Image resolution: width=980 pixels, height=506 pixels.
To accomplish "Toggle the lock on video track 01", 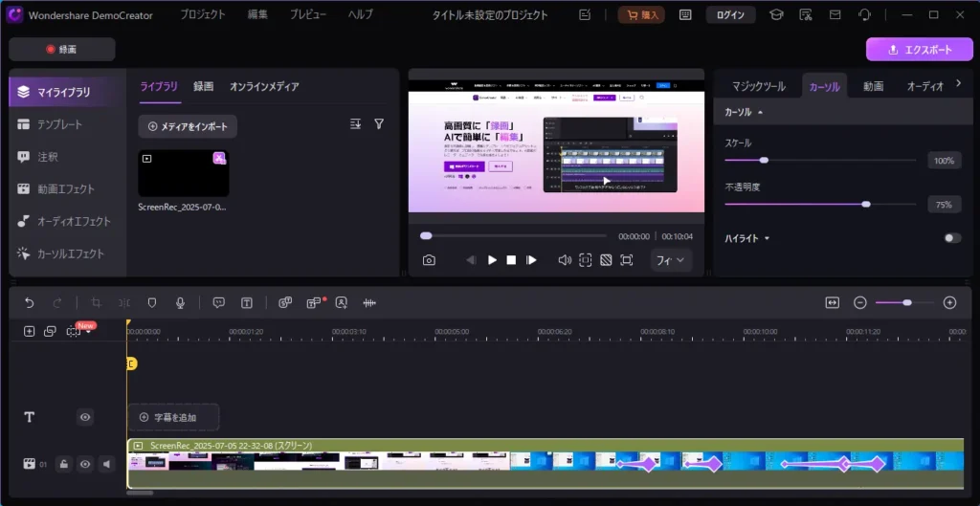I will coord(63,464).
